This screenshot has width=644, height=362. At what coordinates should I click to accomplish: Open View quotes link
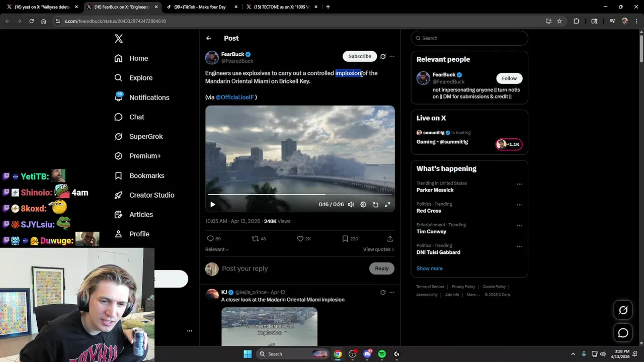[x=378, y=249]
